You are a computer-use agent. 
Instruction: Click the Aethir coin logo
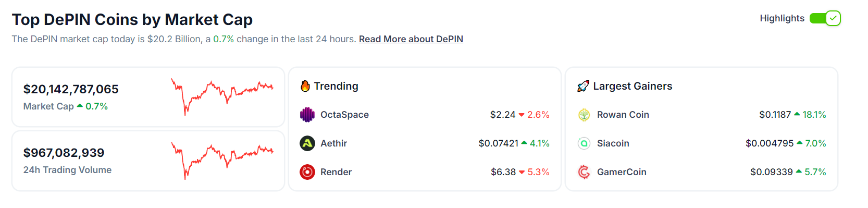point(307,143)
